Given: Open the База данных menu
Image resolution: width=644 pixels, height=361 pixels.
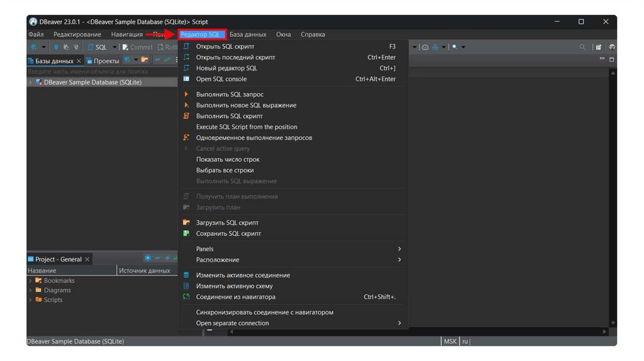Looking at the screenshot, I should pos(248,35).
